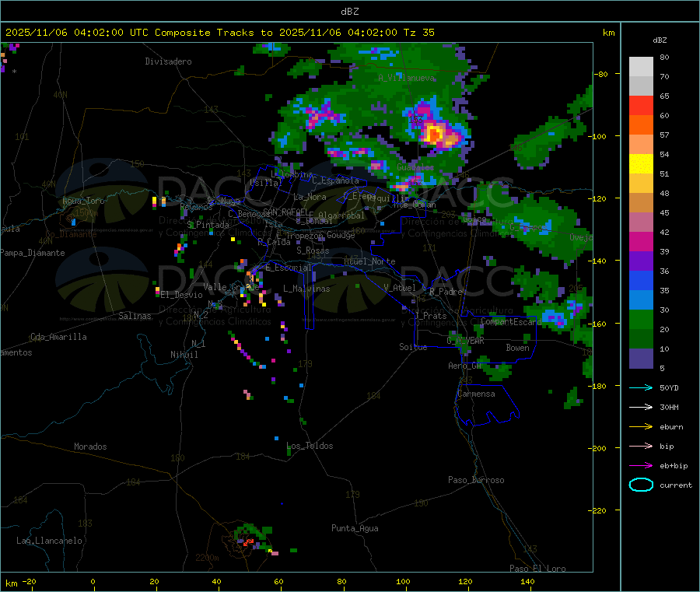Pick the bright green 30 dBZ legend swatch

coord(641,319)
